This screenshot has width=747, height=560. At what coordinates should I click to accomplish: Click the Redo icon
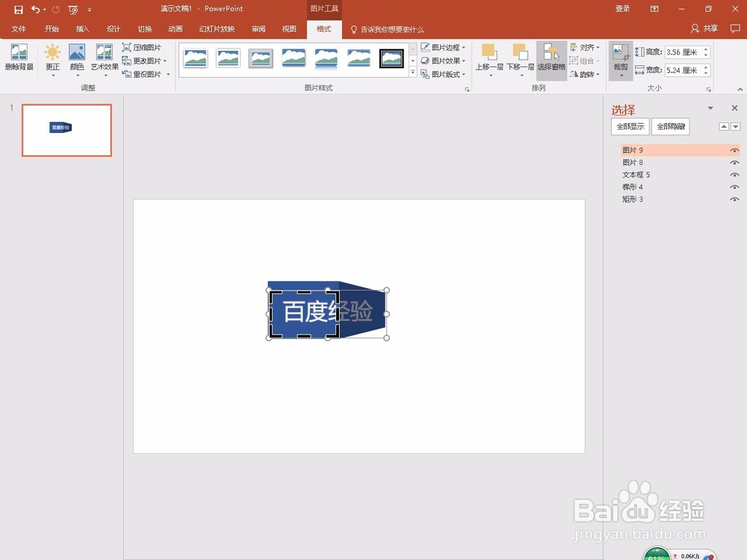point(56,10)
